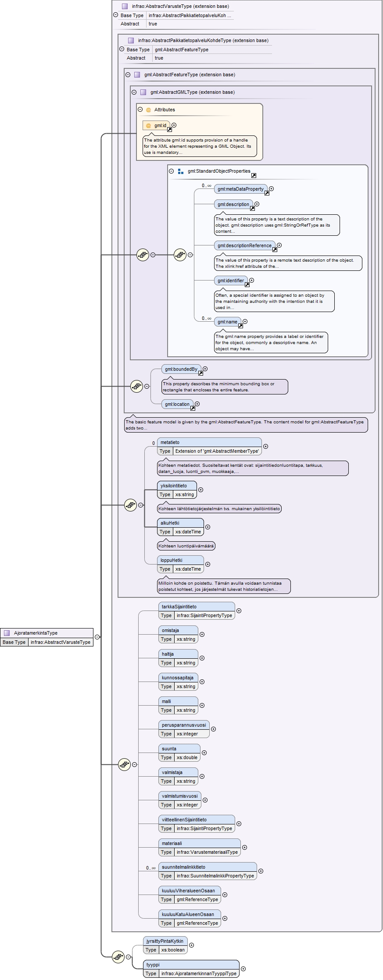This screenshot has width=383, height=980.
Task: Follow gml:boundedBy reference arrow
Action: [200, 373]
